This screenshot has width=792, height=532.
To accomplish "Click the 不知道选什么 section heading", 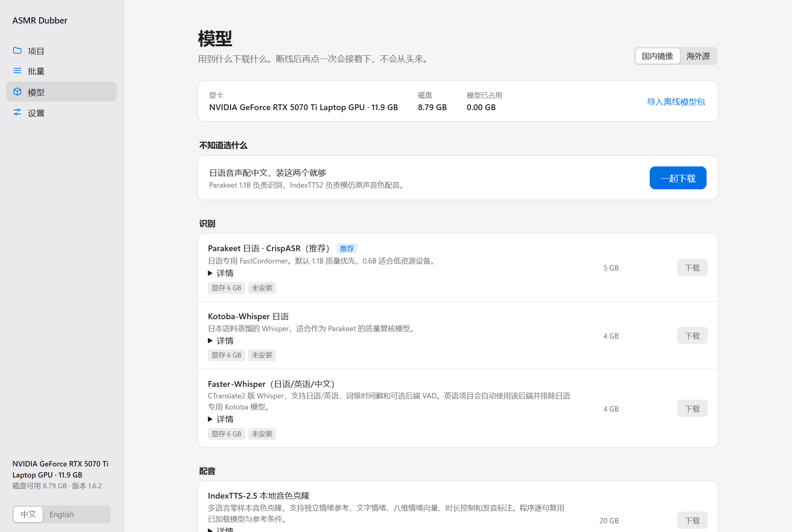I will coord(223,145).
